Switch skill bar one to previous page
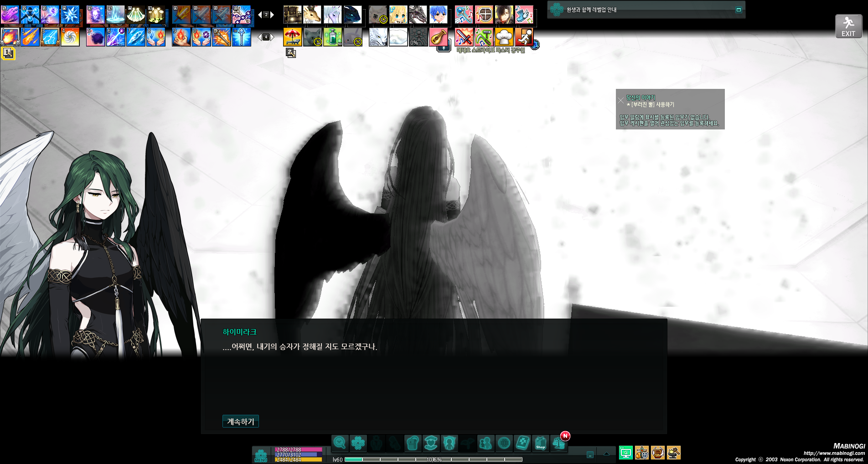This screenshot has height=464, width=868. (260, 15)
